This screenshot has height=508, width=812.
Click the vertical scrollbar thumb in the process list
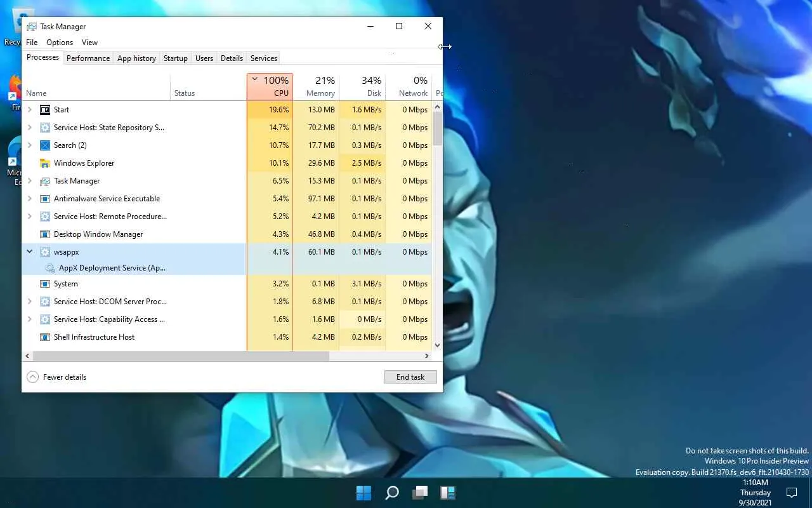pyautogui.click(x=437, y=130)
